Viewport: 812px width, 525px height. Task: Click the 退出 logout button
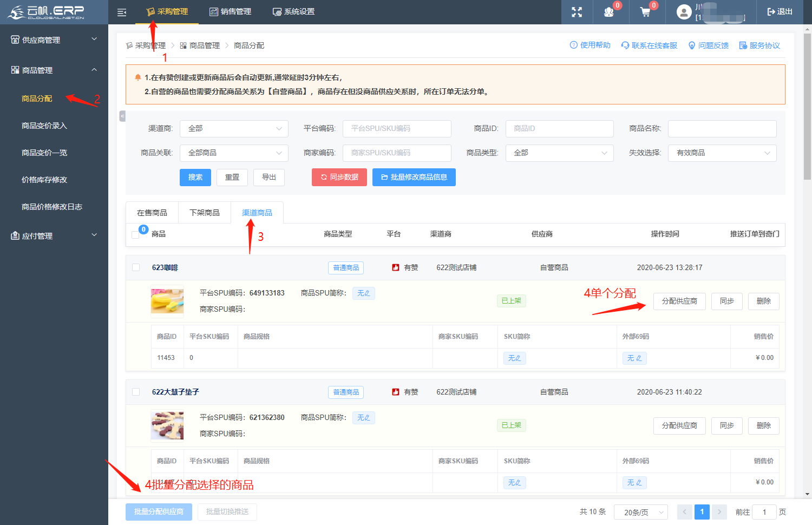(x=780, y=12)
